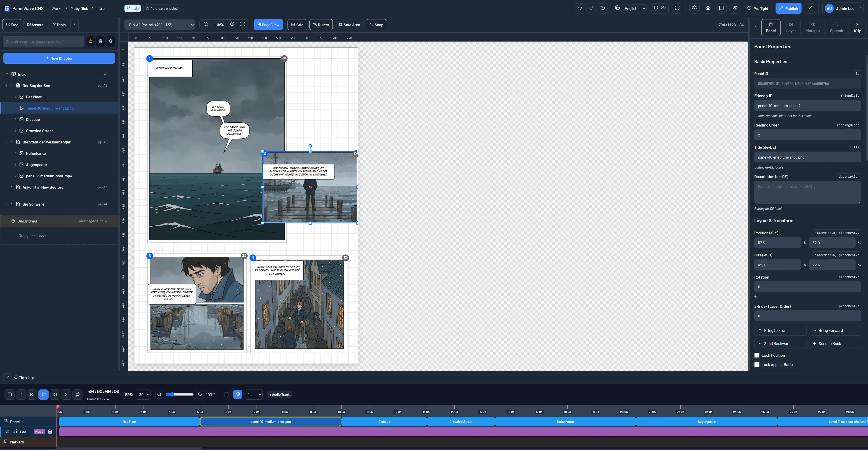
Task: Toggle the Safe Area overlay
Action: (349, 25)
